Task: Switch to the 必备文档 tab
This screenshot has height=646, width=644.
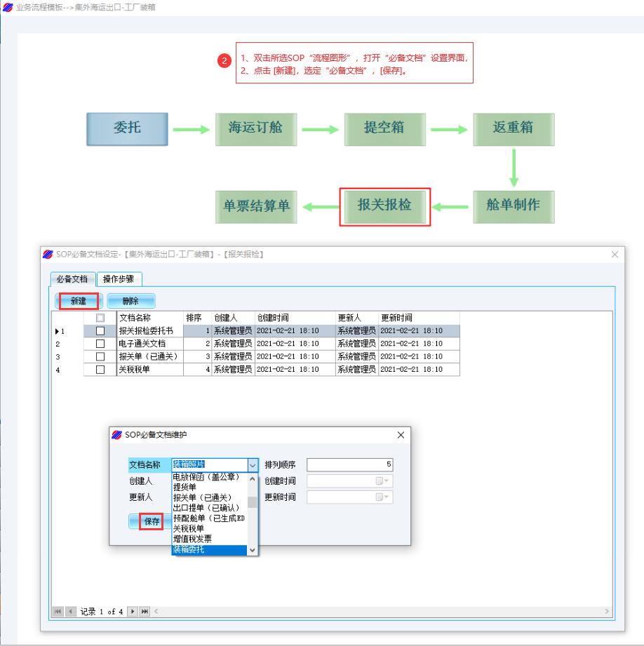Action: (x=73, y=278)
